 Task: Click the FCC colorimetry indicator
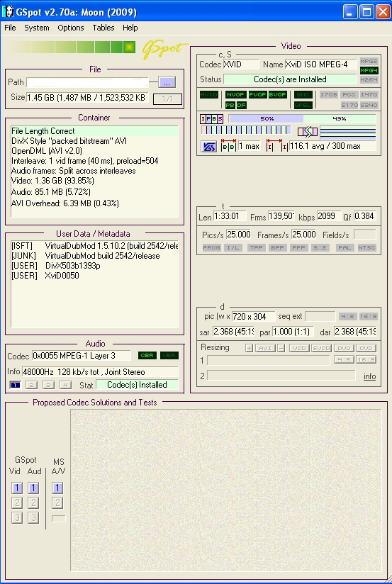click(349, 94)
